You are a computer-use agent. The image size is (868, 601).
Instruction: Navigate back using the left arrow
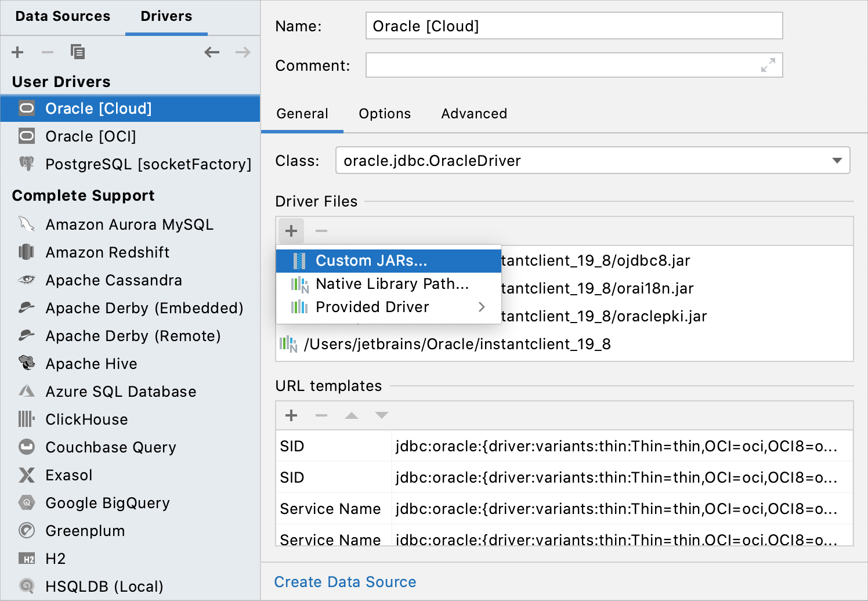tap(212, 52)
